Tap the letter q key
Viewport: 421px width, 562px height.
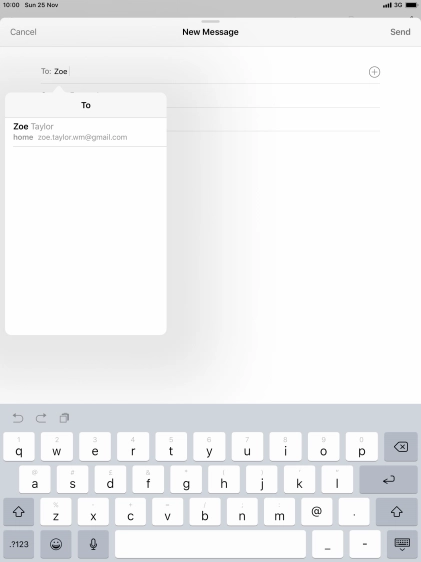point(19,447)
